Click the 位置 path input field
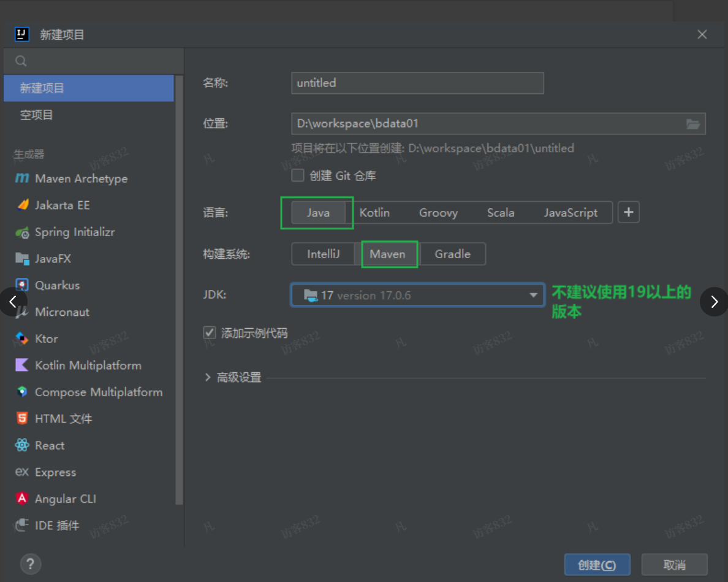The height and width of the screenshot is (582, 728). point(498,123)
